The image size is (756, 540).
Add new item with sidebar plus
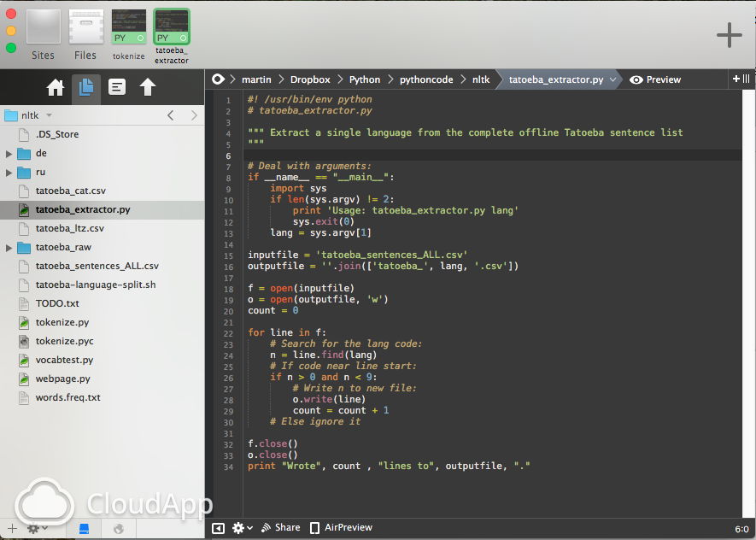pos(12,528)
